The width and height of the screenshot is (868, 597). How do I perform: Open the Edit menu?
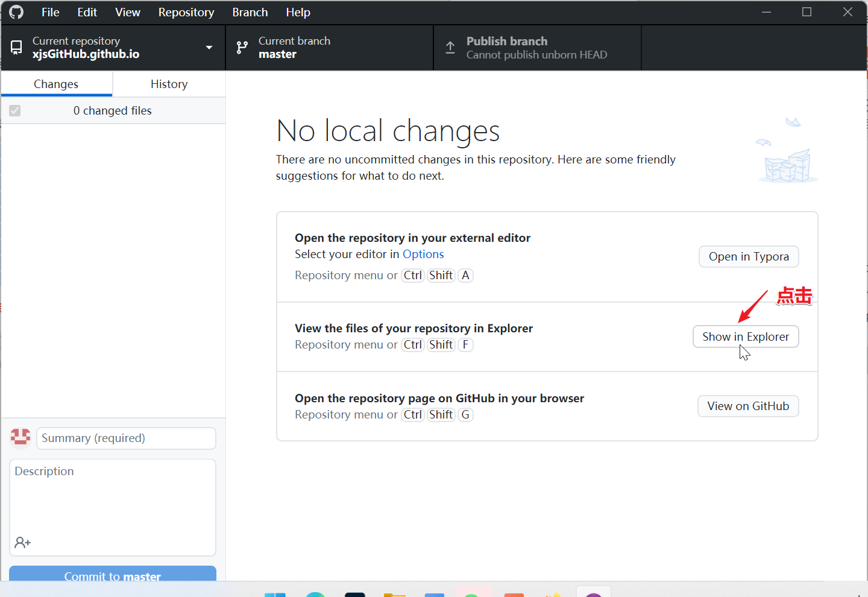pyautogui.click(x=87, y=12)
